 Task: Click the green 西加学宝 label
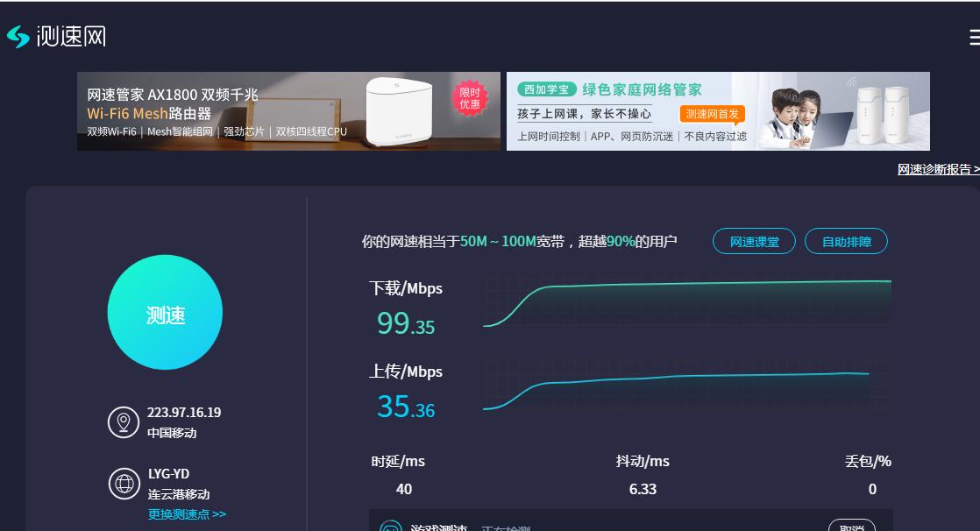click(x=546, y=88)
